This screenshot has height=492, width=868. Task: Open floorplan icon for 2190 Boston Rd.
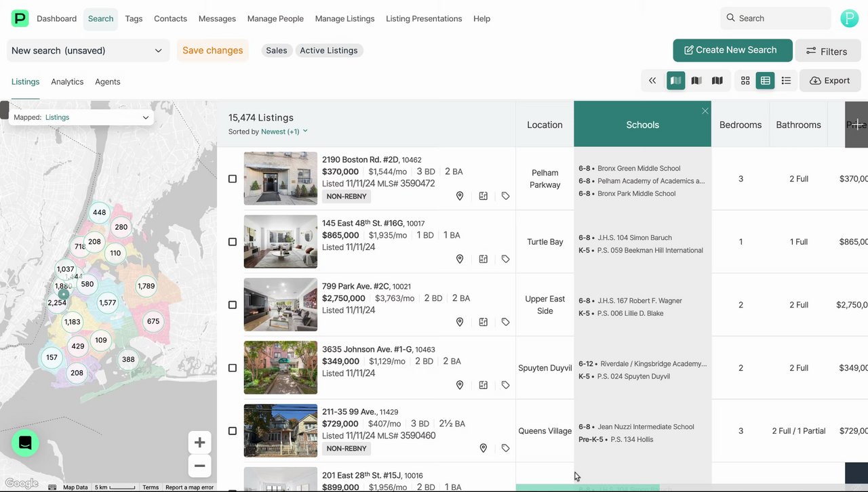[484, 196]
